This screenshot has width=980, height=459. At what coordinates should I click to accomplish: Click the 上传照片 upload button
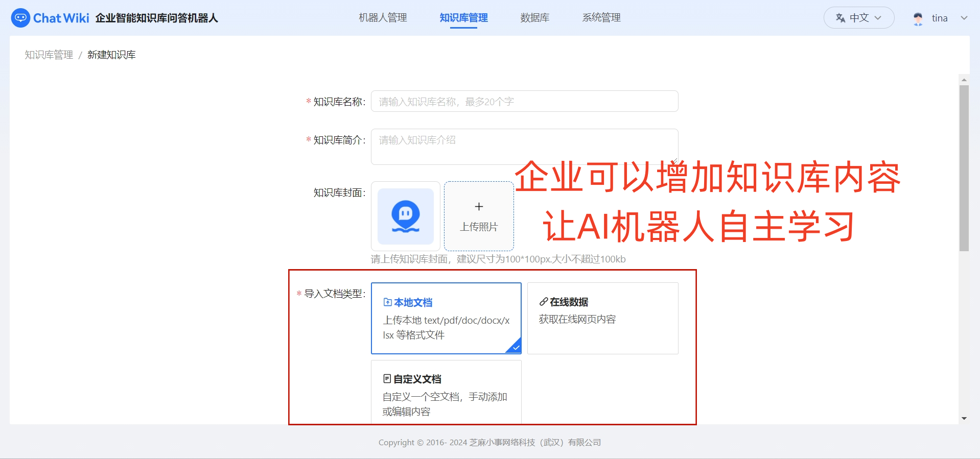pyautogui.click(x=479, y=216)
